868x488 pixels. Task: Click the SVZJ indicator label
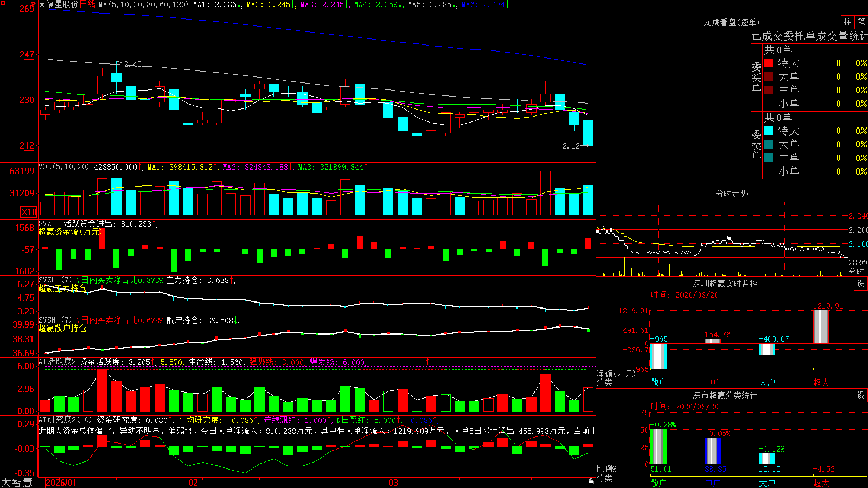pos(47,223)
